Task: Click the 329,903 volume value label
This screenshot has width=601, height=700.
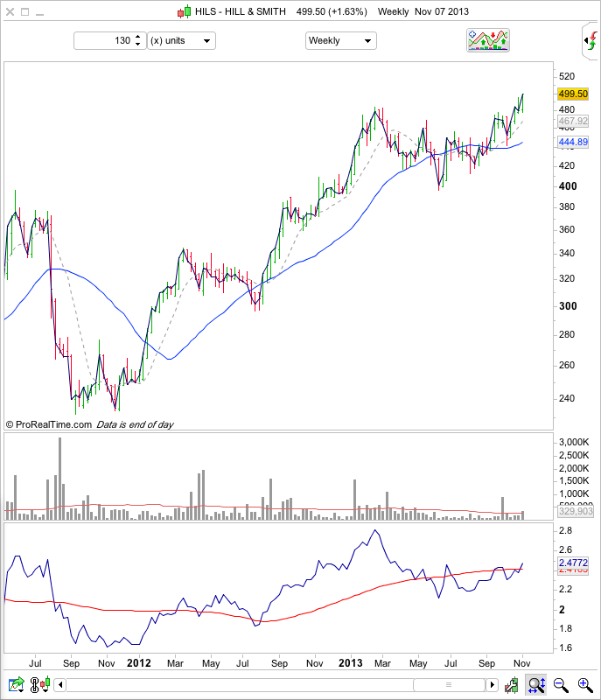Action: click(x=576, y=511)
